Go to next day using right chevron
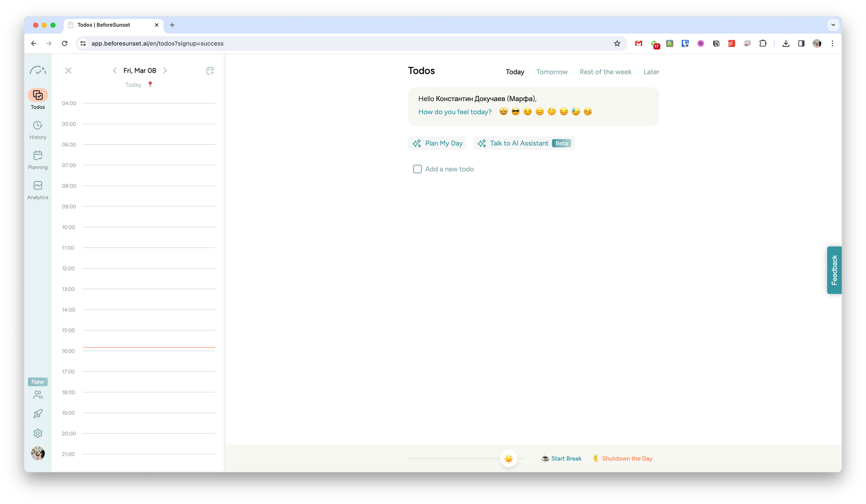 [x=165, y=71]
